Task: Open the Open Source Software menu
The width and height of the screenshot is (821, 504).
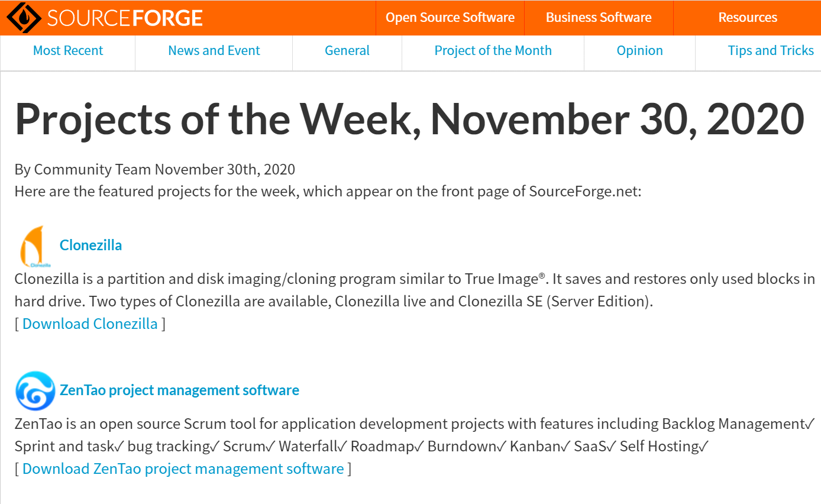Action: (x=450, y=18)
